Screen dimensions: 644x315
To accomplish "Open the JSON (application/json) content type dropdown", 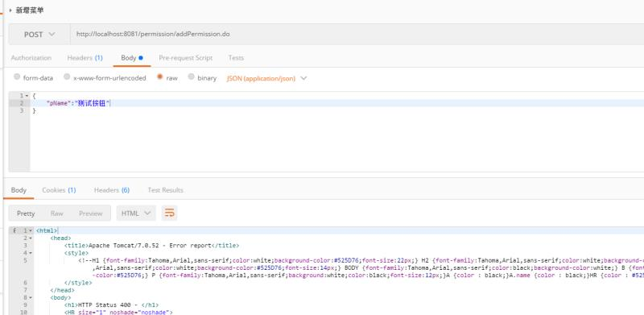I will 266,78.
